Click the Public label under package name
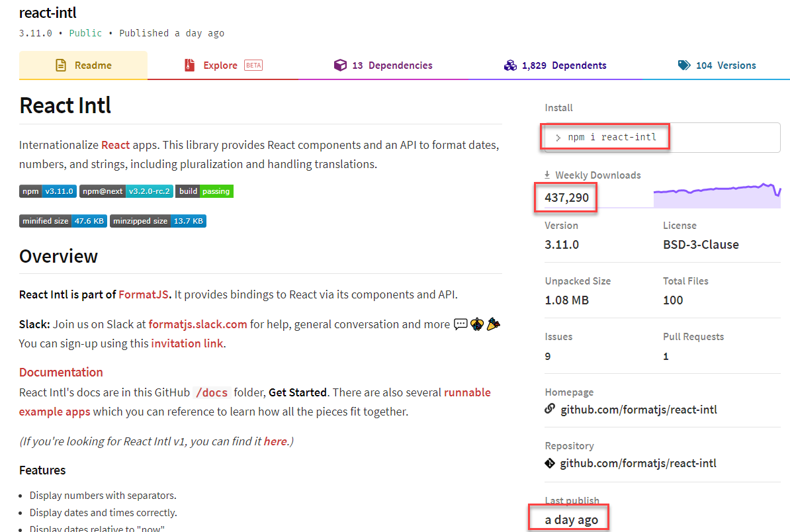Viewport: 790px width, 532px height. point(85,33)
